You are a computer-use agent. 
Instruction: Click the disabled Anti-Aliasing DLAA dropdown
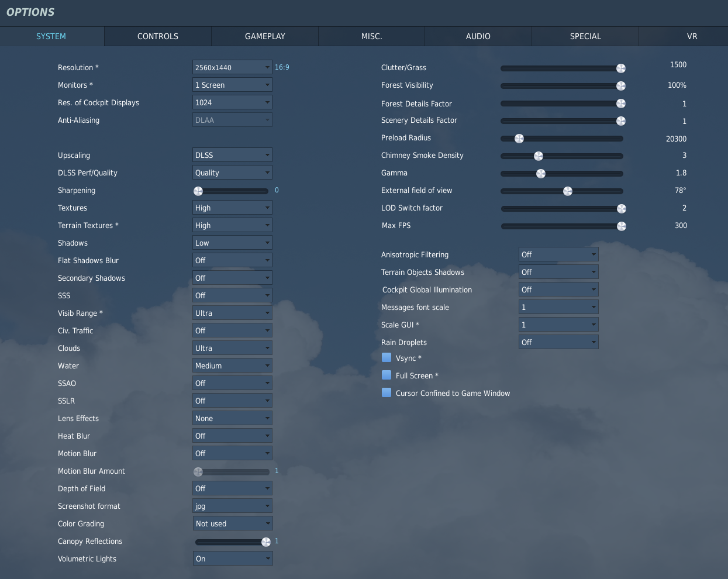tap(233, 120)
